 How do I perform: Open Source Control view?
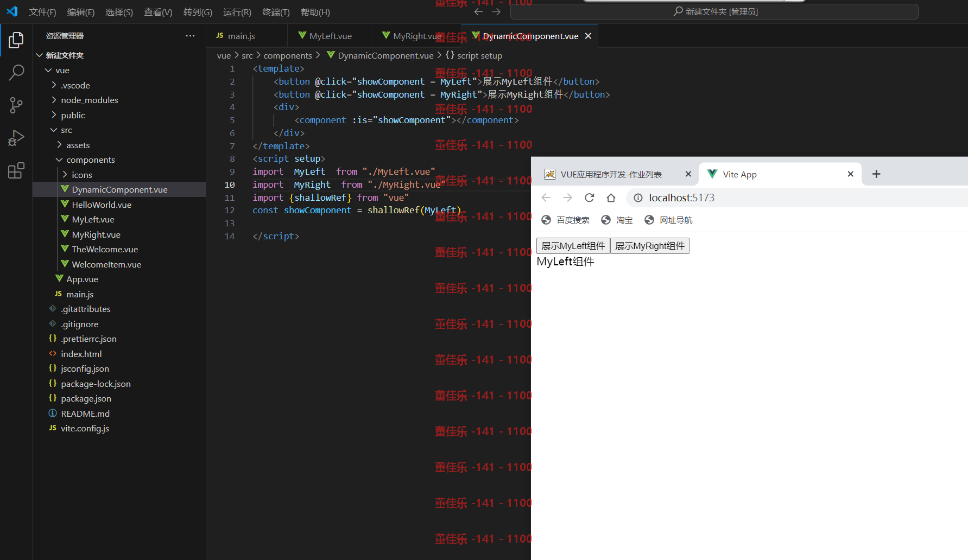pyautogui.click(x=16, y=105)
